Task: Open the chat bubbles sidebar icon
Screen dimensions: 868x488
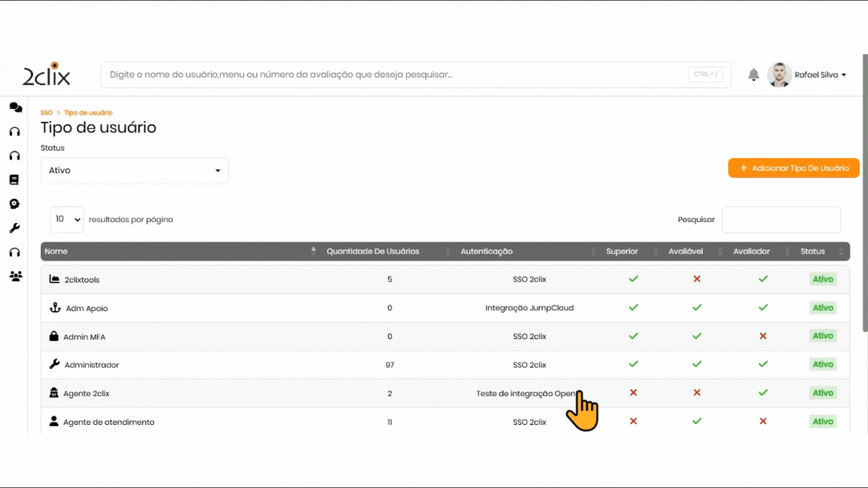Action: [15, 108]
